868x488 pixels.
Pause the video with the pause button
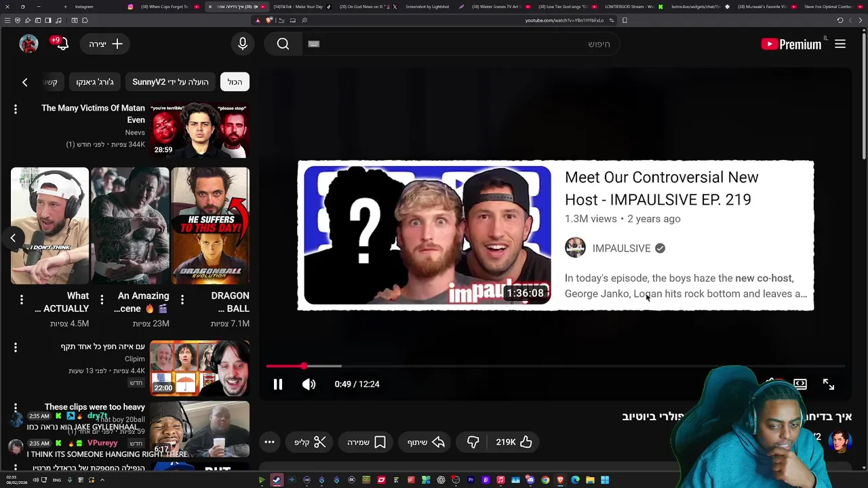click(278, 384)
